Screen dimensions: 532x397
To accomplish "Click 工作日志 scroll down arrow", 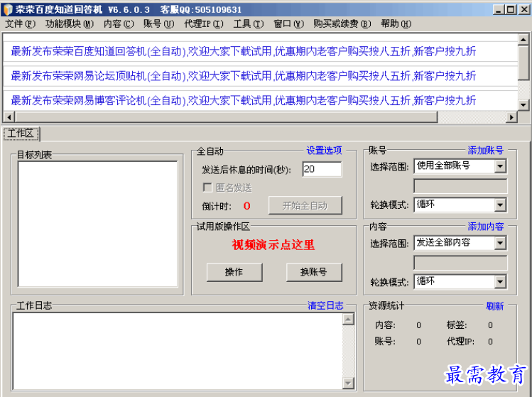I will pos(348,383).
